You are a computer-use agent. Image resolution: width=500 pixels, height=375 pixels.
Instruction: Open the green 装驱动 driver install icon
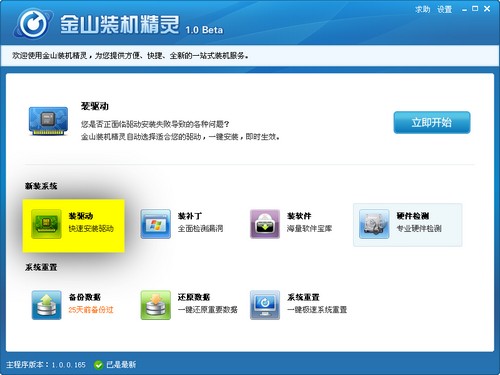[46, 224]
